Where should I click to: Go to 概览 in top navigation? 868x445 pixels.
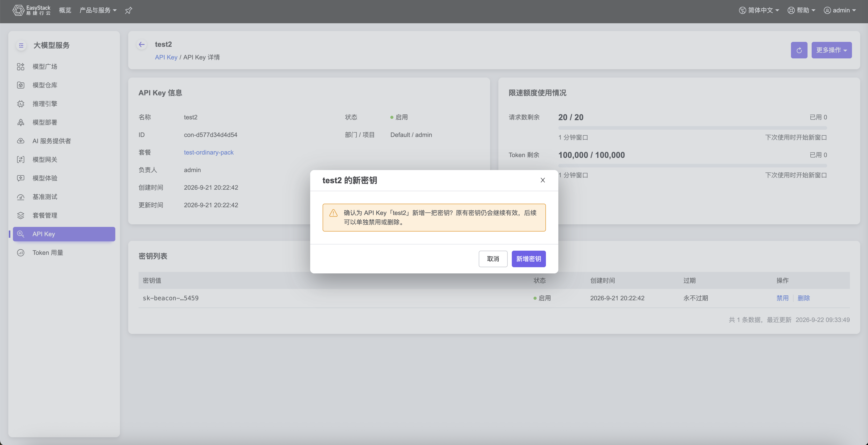(65, 10)
